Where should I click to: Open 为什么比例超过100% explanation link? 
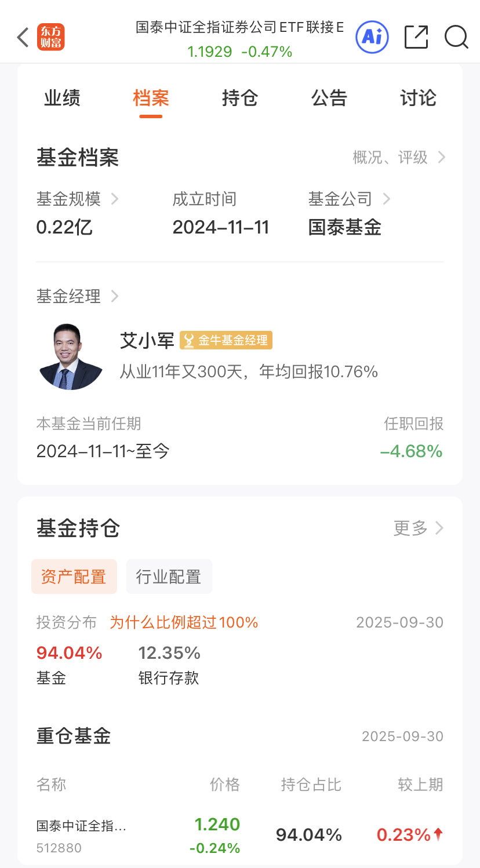click(184, 622)
